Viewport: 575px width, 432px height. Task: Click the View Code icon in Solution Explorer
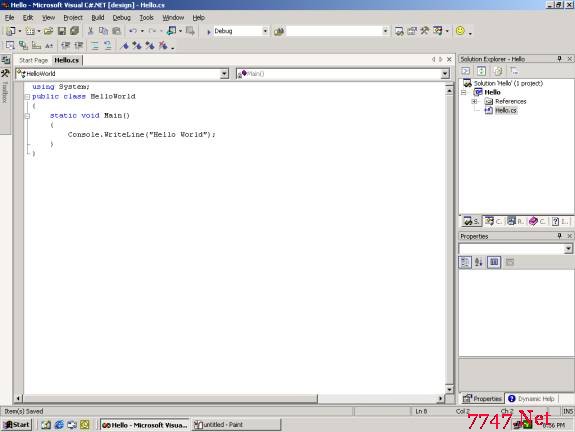466,71
